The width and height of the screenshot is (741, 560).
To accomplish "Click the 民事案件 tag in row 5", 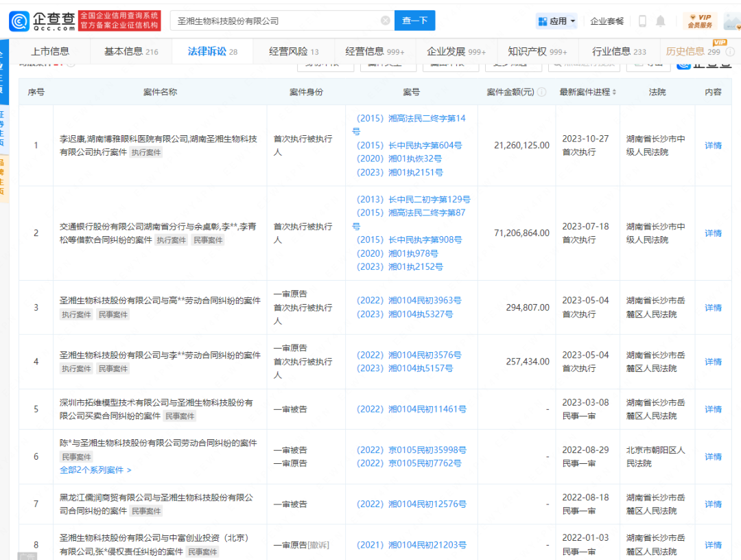I will click(x=180, y=417).
